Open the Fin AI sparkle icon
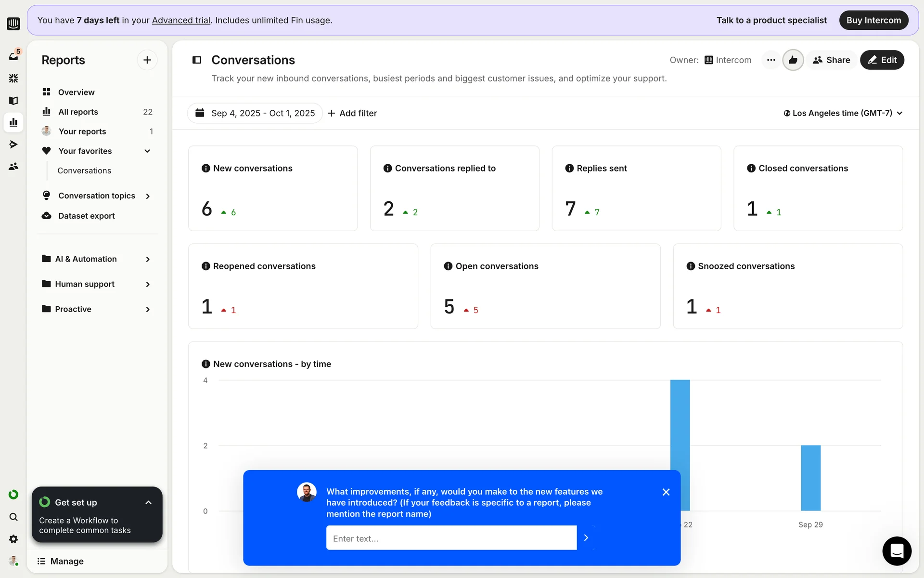 click(x=13, y=78)
